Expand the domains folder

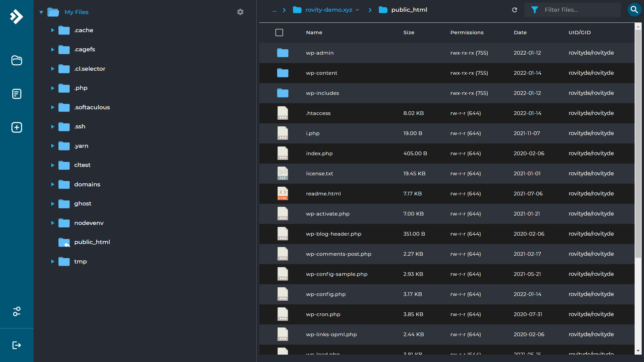pyautogui.click(x=53, y=184)
